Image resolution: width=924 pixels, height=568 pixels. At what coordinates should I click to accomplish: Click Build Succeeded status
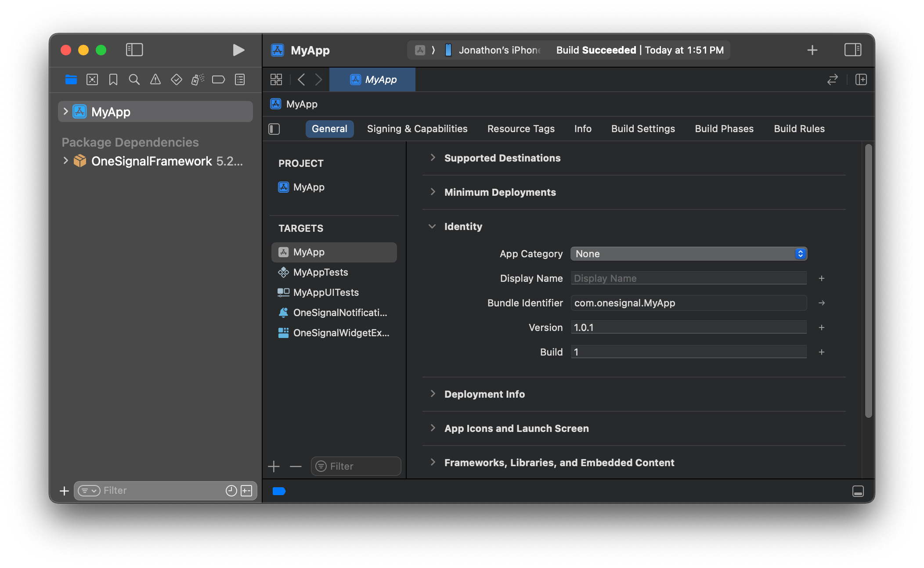640,50
